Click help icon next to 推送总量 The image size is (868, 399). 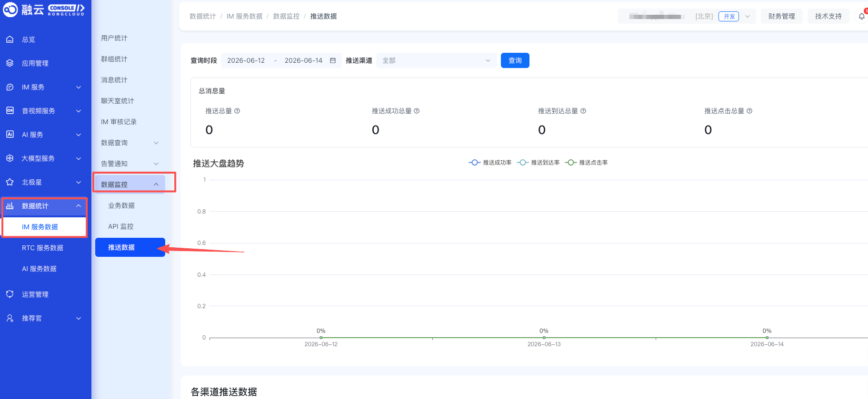[237, 111]
